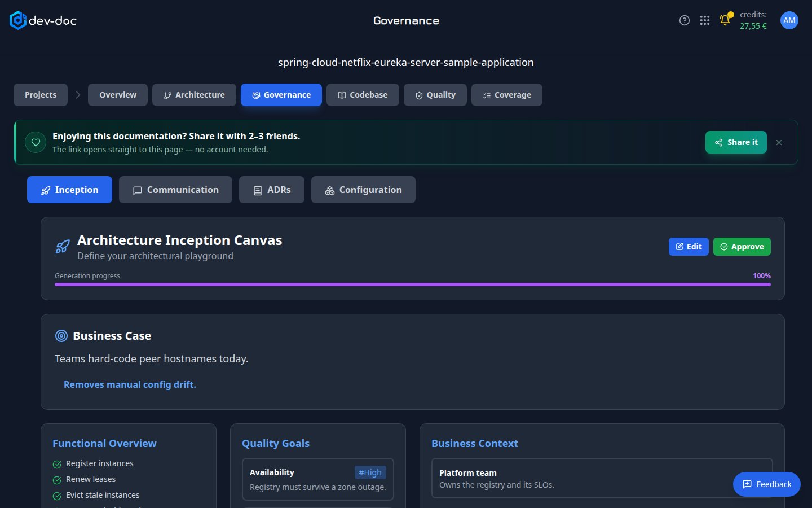Image resolution: width=812 pixels, height=508 pixels.
Task: Click the target icon beside Business Case
Action: 61,336
